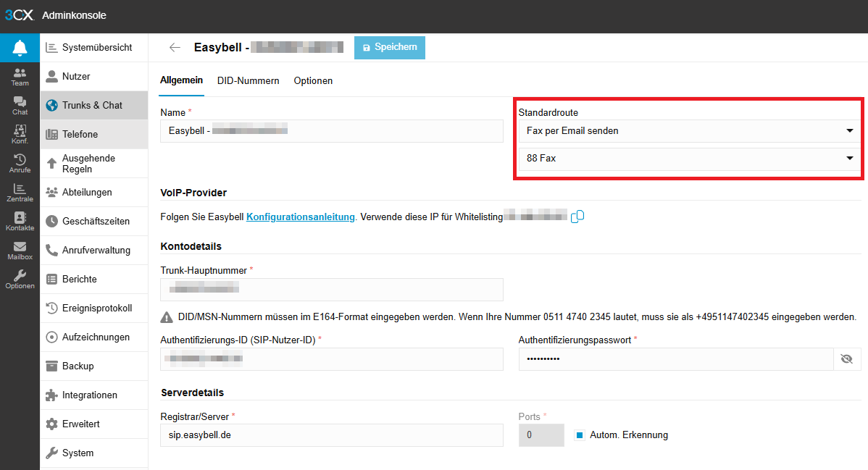Viewport: 868px width, 470px height.
Task: Open the Kontakte icon
Action: [x=20, y=222]
